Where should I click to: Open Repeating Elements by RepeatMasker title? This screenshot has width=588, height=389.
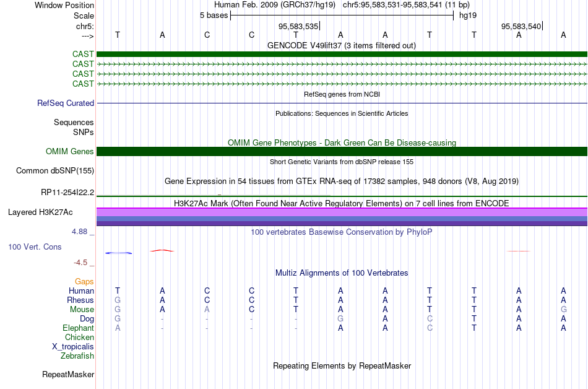342,365
